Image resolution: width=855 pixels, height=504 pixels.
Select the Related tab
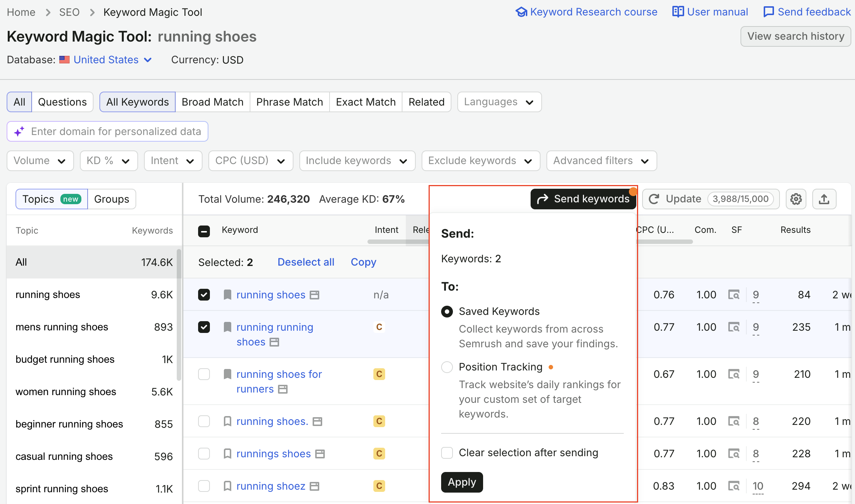tap(426, 102)
